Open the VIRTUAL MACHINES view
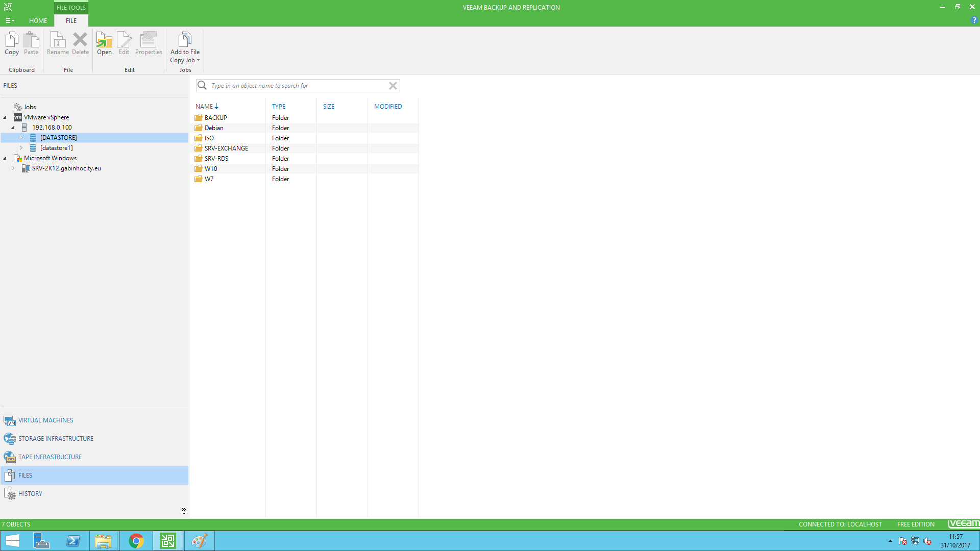This screenshot has height=551, width=980. [94, 420]
